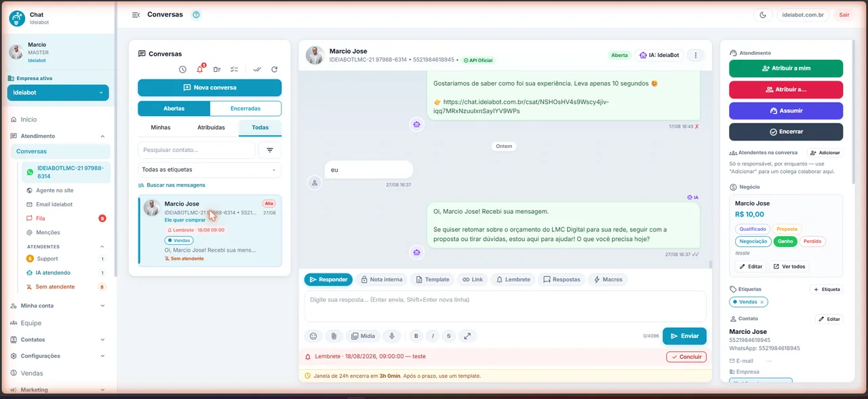Toggle strikethrough formatting in the composer
The image size is (868, 399).
(x=448, y=336)
